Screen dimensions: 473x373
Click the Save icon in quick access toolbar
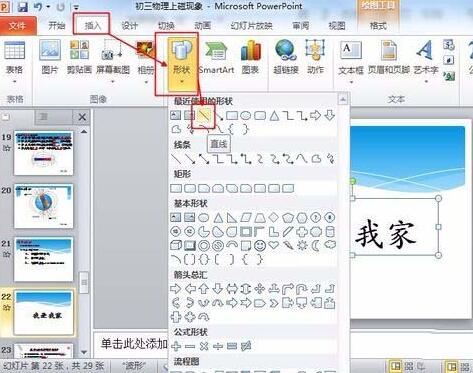[x=22, y=7]
